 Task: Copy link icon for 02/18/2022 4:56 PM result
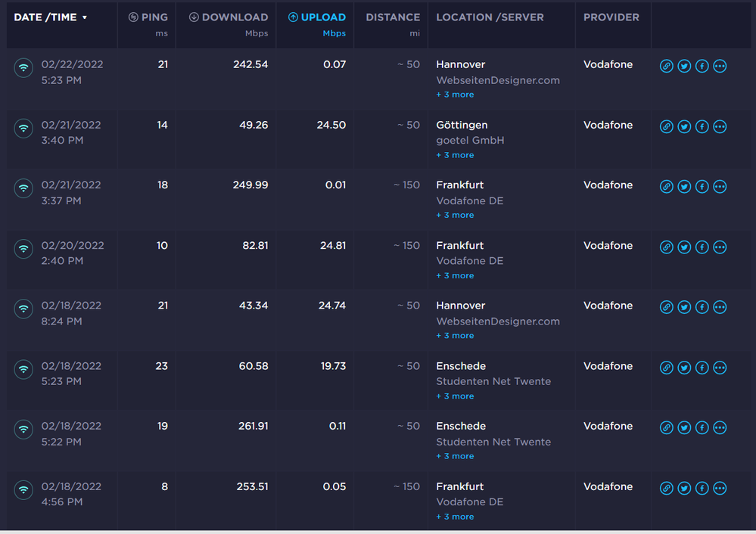[666, 488]
